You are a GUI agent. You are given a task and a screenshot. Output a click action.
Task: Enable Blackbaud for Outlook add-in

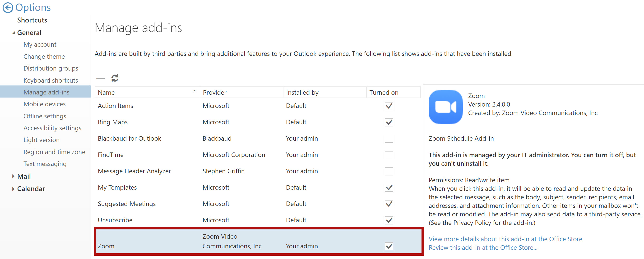[x=389, y=139]
